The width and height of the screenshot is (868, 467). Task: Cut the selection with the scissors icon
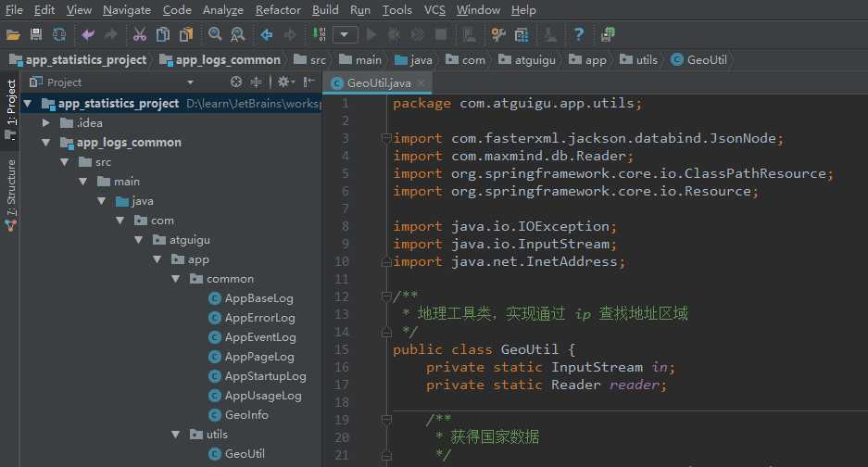pyautogui.click(x=140, y=34)
